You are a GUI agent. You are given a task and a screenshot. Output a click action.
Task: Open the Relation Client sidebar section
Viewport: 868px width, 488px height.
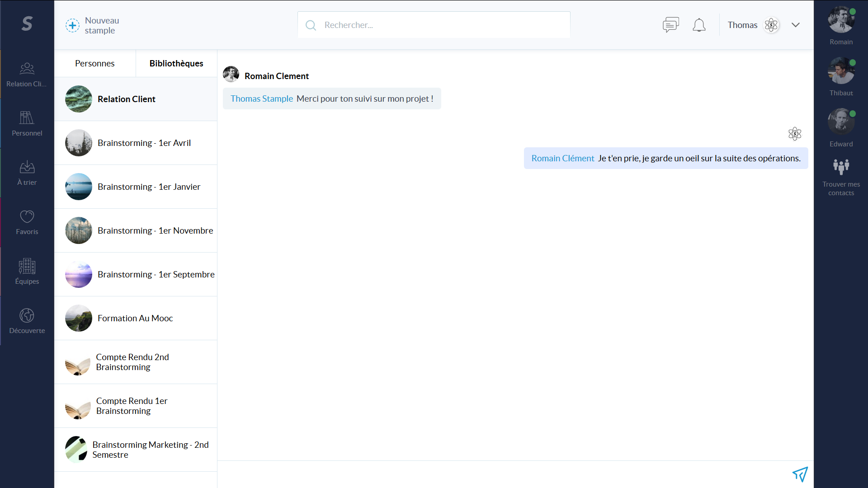pyautogui.click(x=27, y=75)
